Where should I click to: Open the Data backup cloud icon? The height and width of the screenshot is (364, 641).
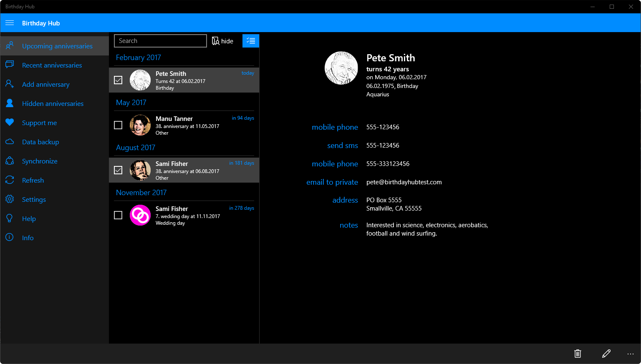(10, 142)
